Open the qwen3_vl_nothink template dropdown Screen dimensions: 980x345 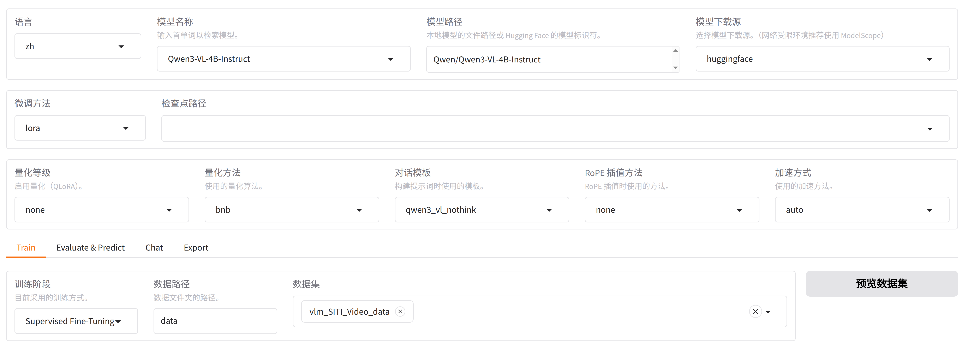pyautogui.click(x=481, y=210)
